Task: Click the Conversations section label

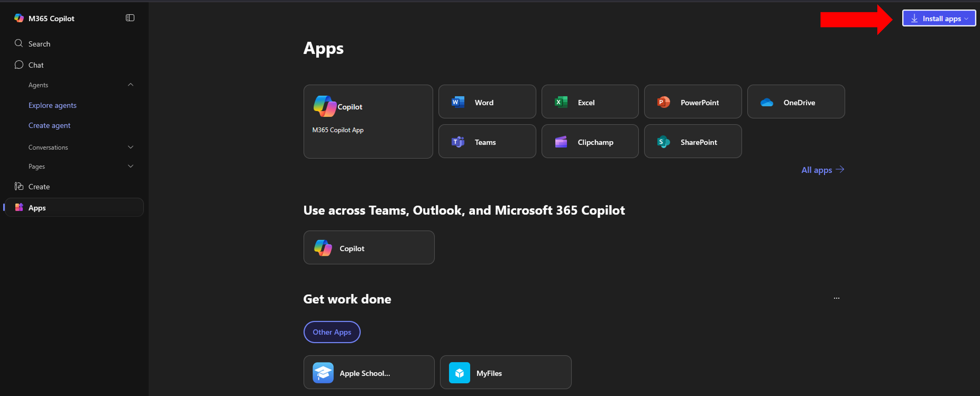Action: coord(48,147)
